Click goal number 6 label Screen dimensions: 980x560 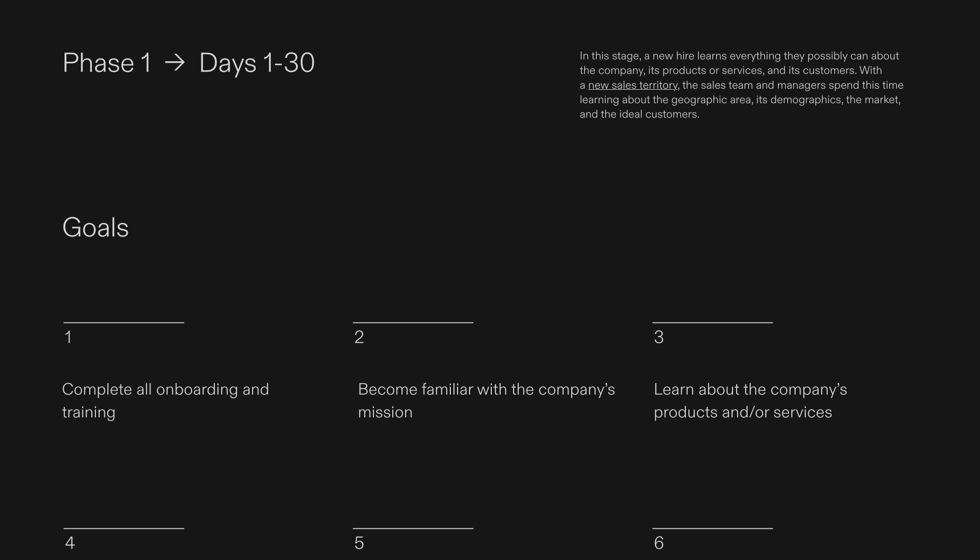point(658,543)
